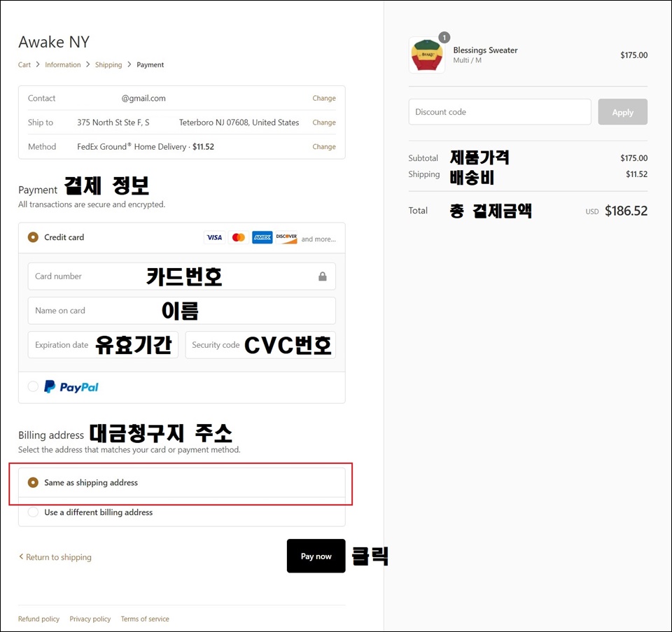This screenshot has height=632, width=672.
Task: Click the Awake NY store title
Action: click(54, 42)
